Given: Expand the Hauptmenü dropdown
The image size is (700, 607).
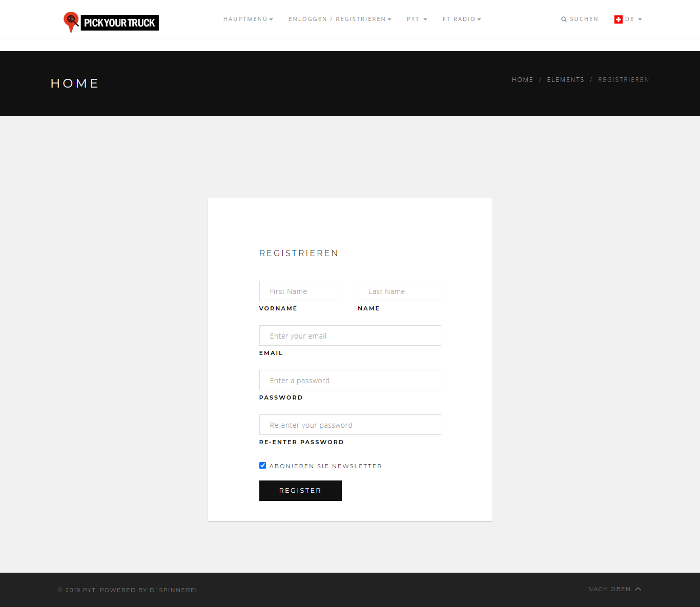Looking at the screenshot, I should click(248, 19).
